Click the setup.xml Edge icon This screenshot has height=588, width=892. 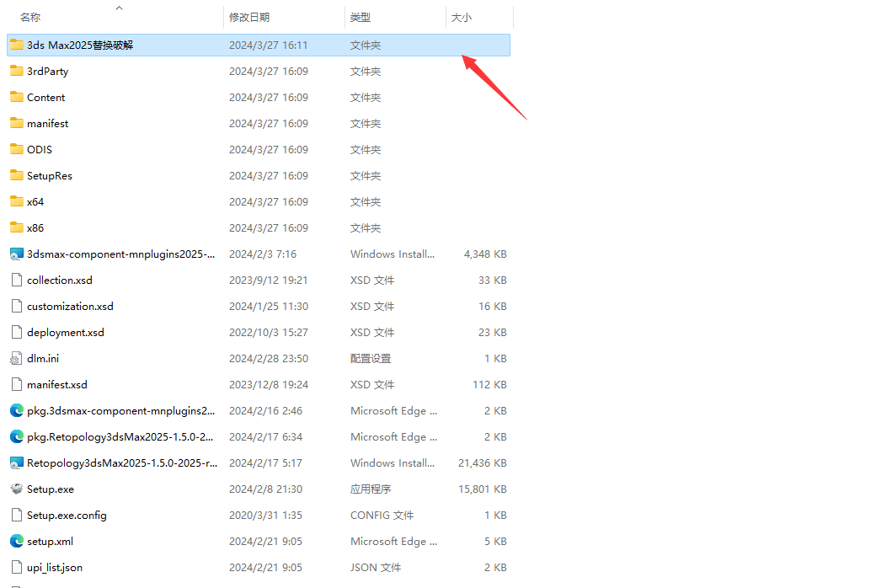pyautogui.click(x=17, y=542)
